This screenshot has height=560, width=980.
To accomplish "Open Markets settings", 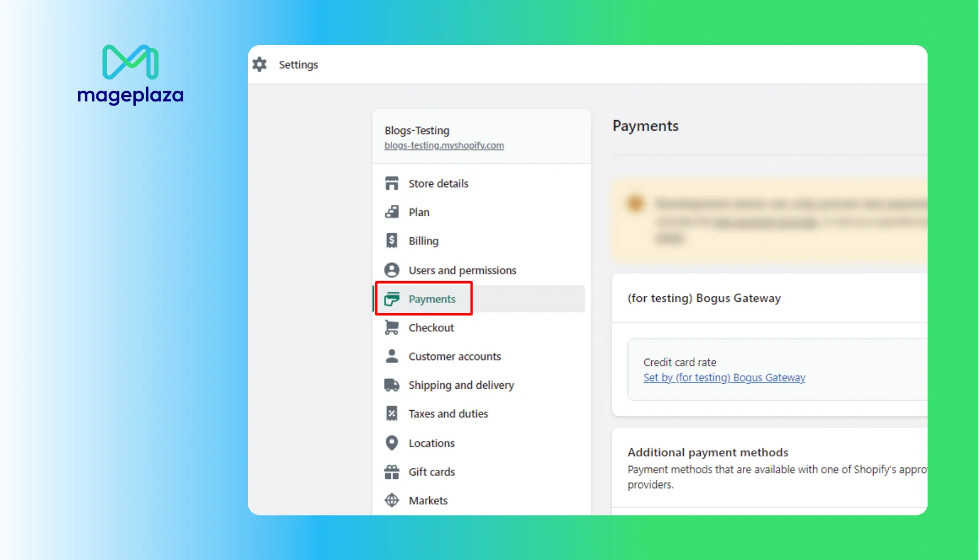I will (x=479, y=500).
